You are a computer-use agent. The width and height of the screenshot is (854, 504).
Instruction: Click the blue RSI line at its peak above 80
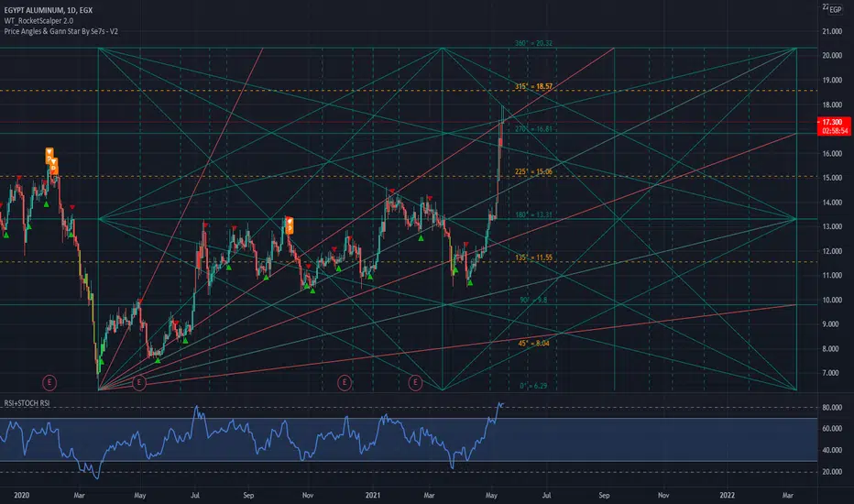coord(500,404)
